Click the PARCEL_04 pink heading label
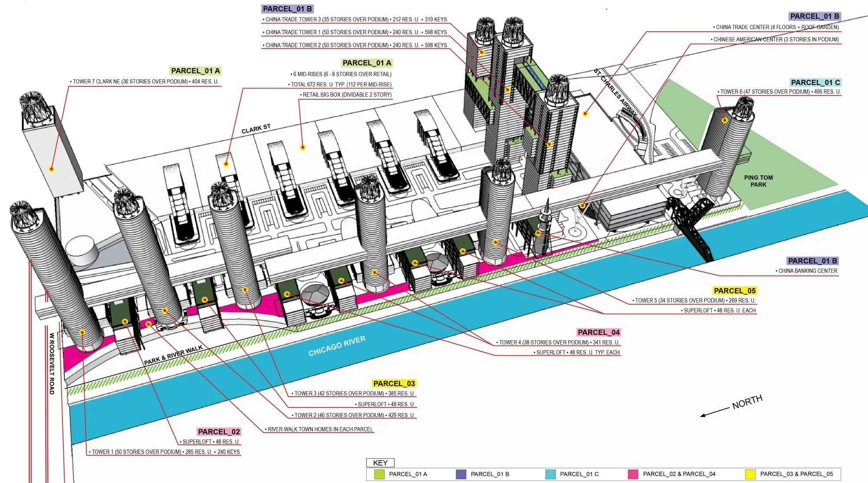Viewport: 868px width, 483px height. tap(598, 332)
